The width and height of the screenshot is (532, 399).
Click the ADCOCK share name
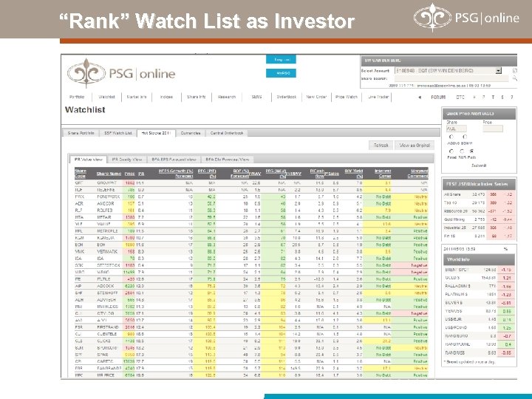[x=106, y=286]
